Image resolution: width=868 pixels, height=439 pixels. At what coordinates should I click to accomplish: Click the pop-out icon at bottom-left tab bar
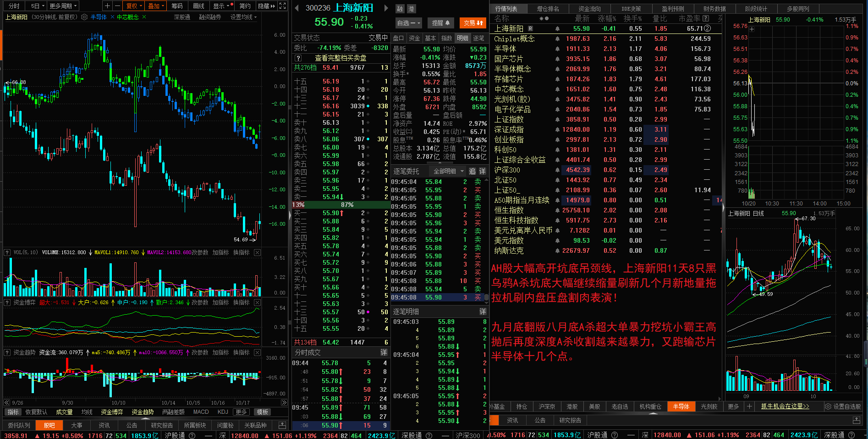282,425
